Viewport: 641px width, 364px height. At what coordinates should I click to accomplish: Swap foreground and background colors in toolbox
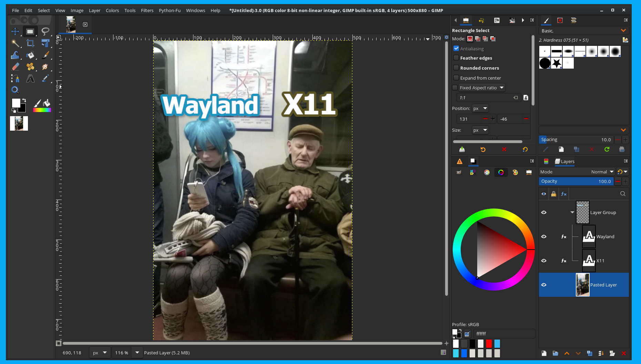[24, 100]
